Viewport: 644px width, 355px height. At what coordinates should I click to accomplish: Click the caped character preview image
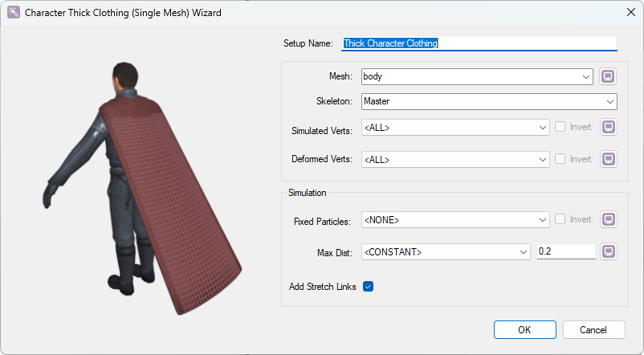point(141,189)
